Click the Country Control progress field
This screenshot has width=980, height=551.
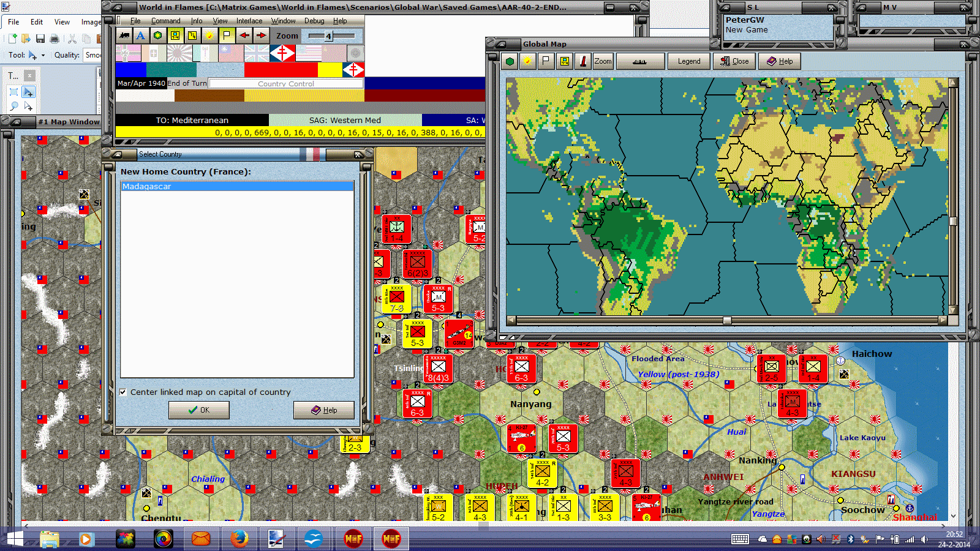286,83
